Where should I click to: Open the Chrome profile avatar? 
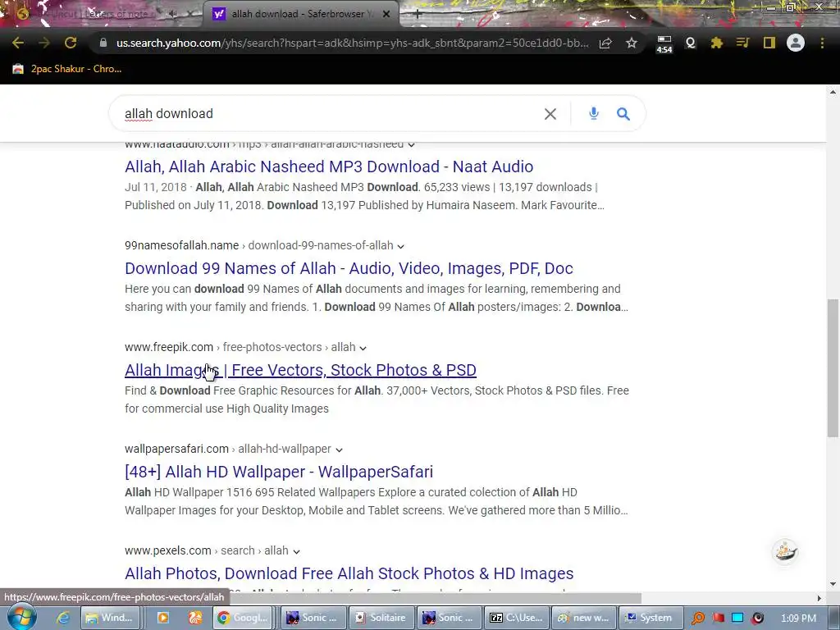coord(796,43)
